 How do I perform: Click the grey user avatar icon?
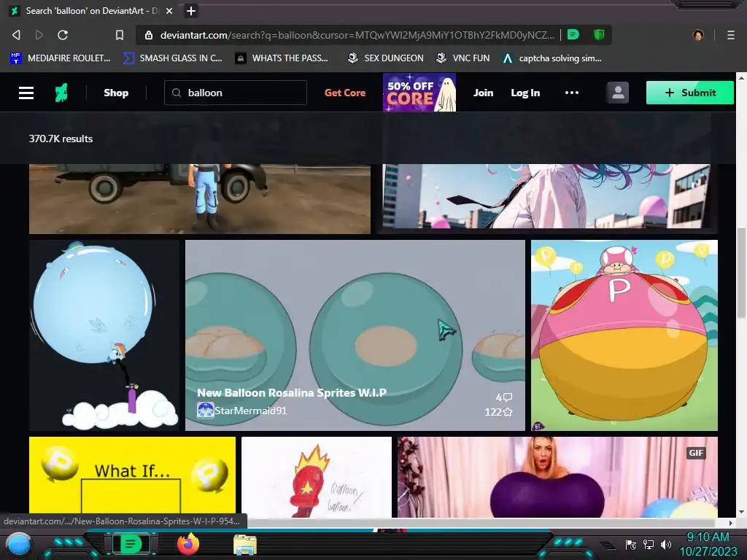click(618, 93)
